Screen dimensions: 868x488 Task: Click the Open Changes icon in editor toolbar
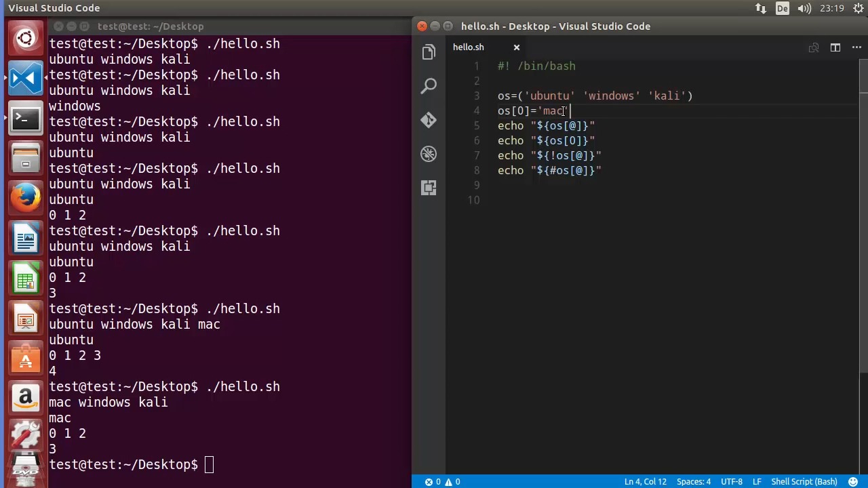[814, 47]
